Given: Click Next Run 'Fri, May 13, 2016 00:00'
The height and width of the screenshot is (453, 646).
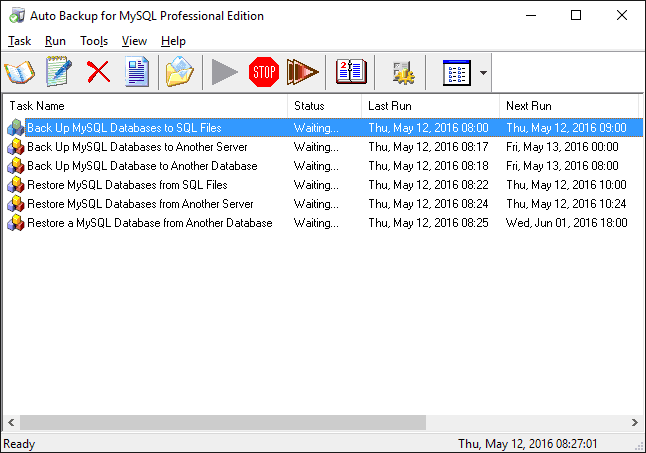Looking at the screenshot, I should pos(562,147).
